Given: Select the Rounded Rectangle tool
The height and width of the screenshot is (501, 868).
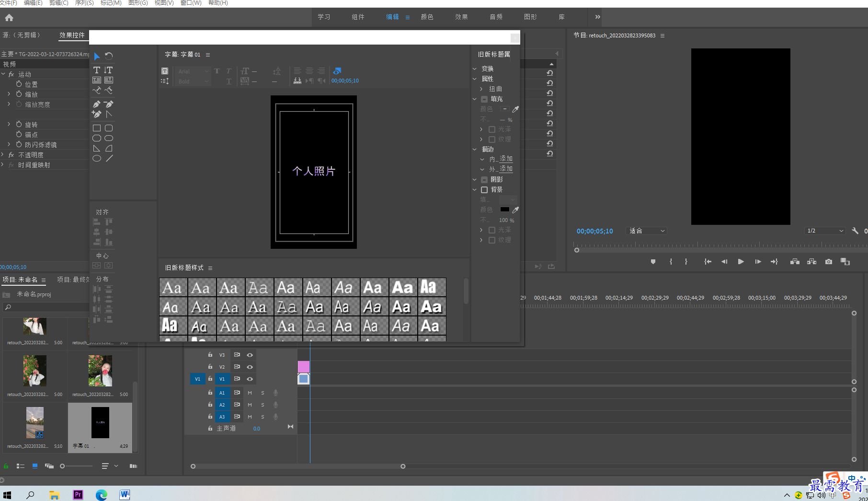Looking at the screenshot, I should [109, 128].
